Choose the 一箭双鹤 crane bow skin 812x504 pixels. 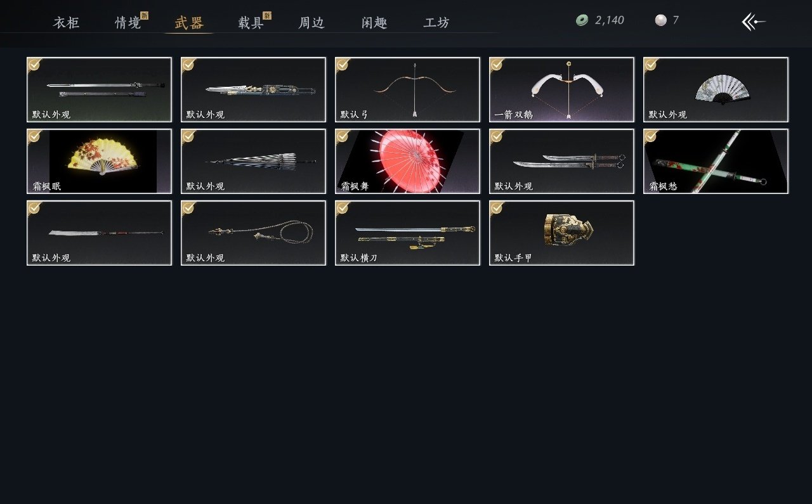[561, 89]
